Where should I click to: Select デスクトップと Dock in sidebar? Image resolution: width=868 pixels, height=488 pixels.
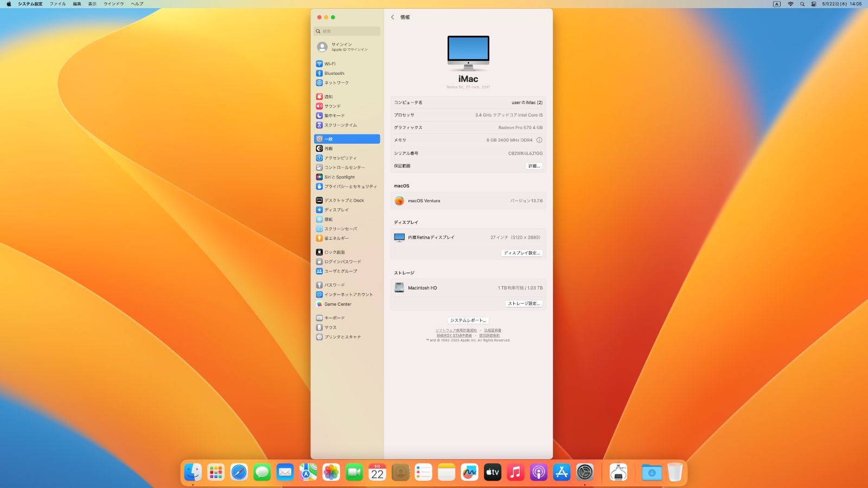347,200
